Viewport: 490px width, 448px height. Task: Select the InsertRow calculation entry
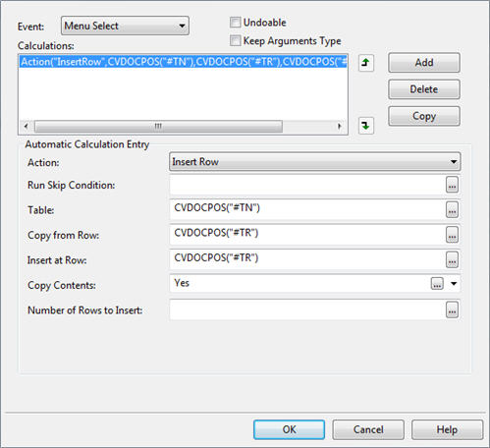[x=184, y=62]
